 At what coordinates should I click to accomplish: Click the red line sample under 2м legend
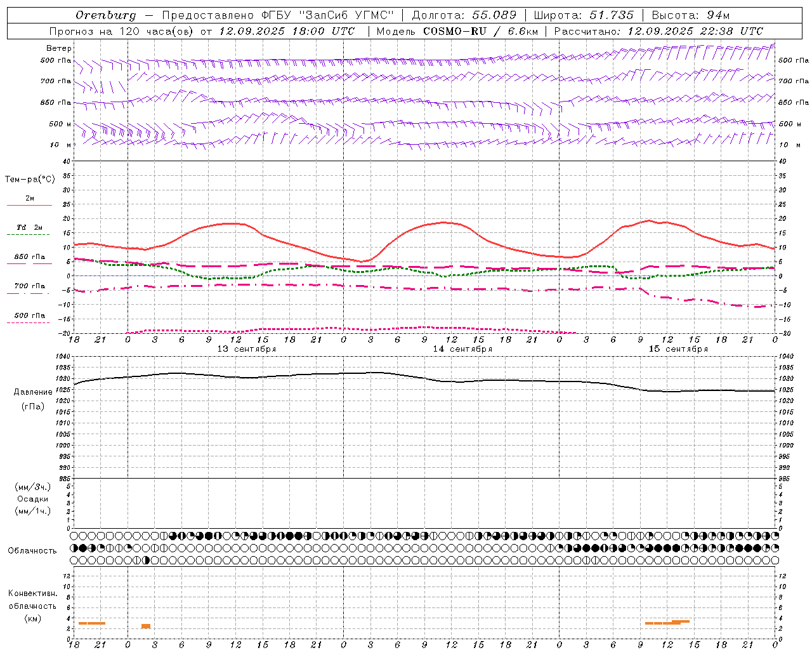coord(29,205)
